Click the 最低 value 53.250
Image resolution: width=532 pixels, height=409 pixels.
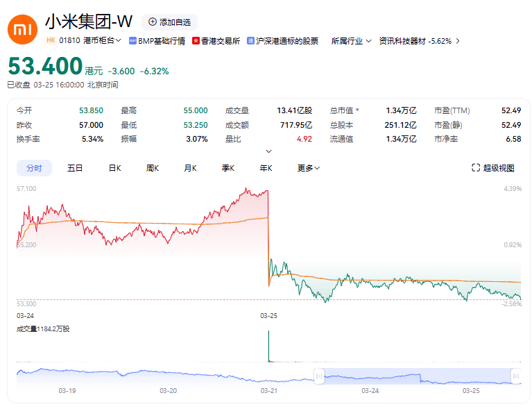(196, 125)
